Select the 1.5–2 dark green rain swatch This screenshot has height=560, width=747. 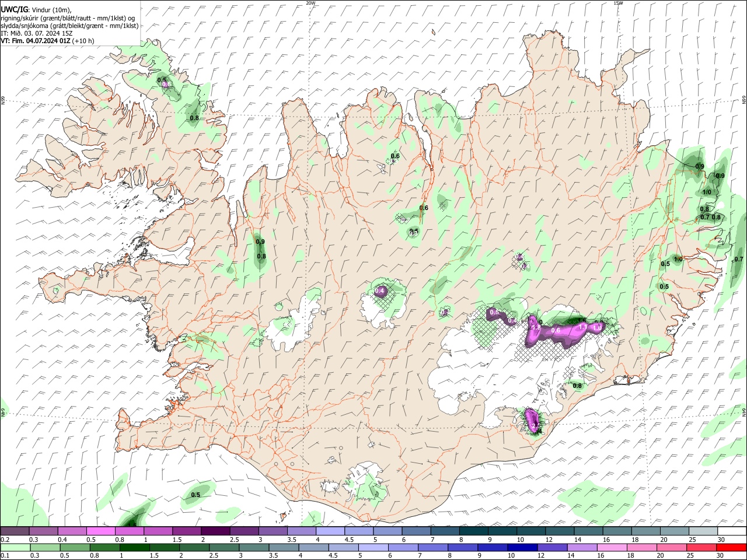pyautogui.click(x=165, y=547)
